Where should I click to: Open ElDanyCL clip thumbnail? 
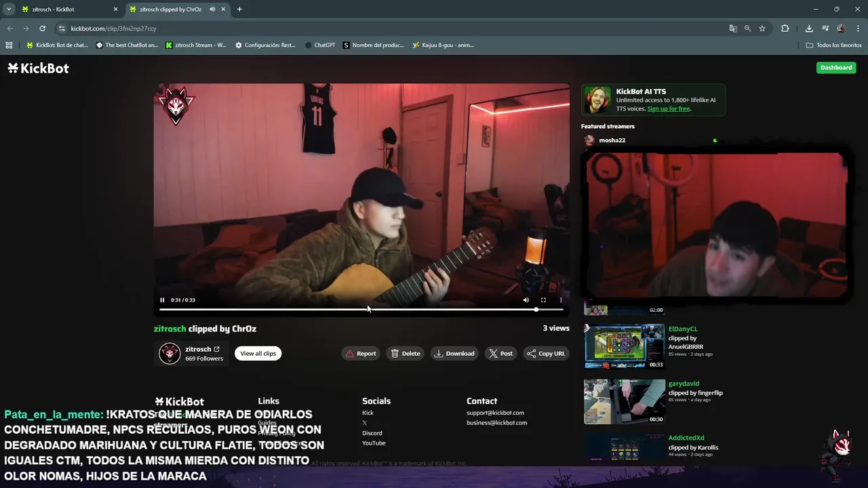click(x=624, y=346)
